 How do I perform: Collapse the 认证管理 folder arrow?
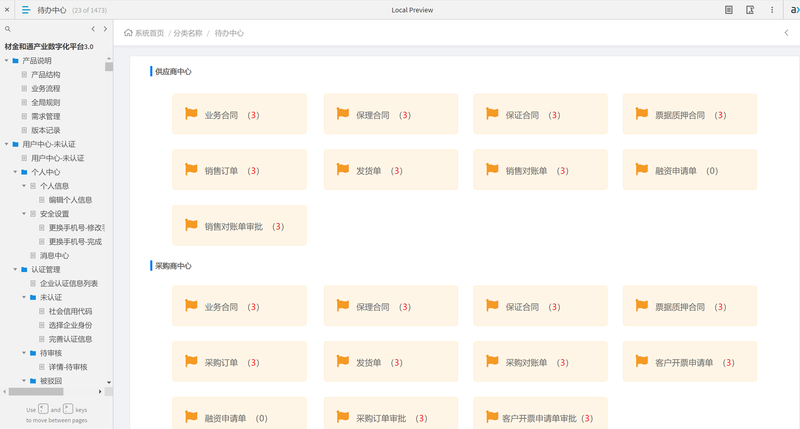[x=15, y=269]
